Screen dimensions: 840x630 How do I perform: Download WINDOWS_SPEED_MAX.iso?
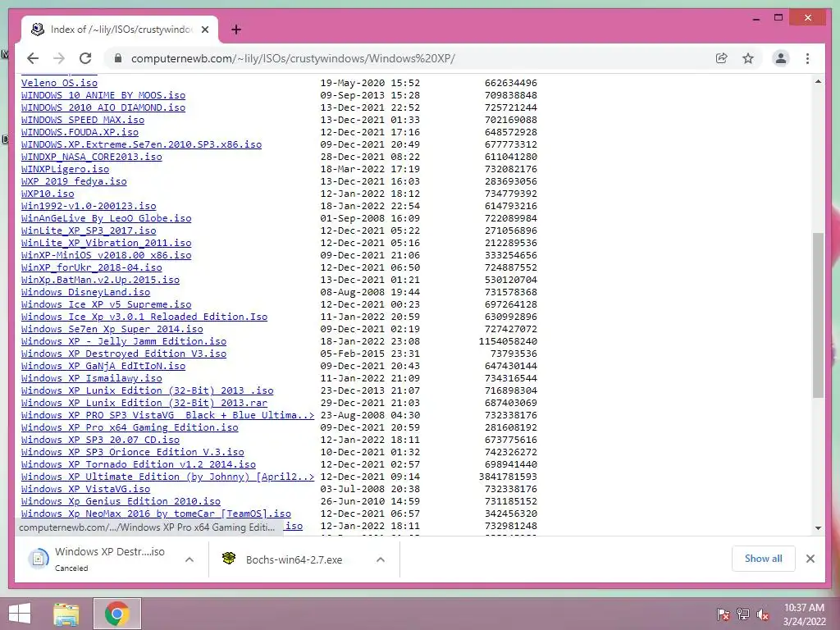point(83,120)
